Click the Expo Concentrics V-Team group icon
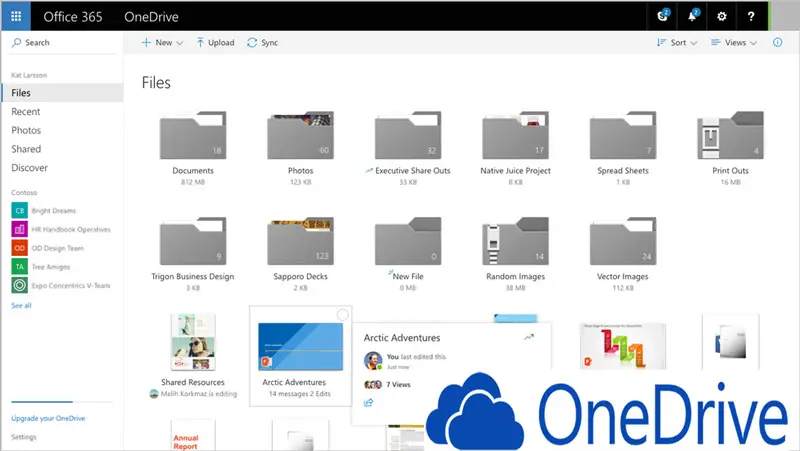This screenshot has width=800, height=451. pyautogui.click(x=19, y=285)
